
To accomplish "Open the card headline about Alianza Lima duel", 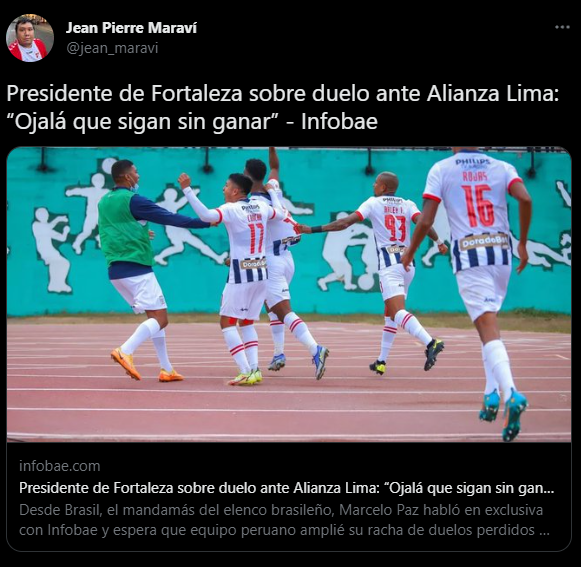I will [286, 488].
